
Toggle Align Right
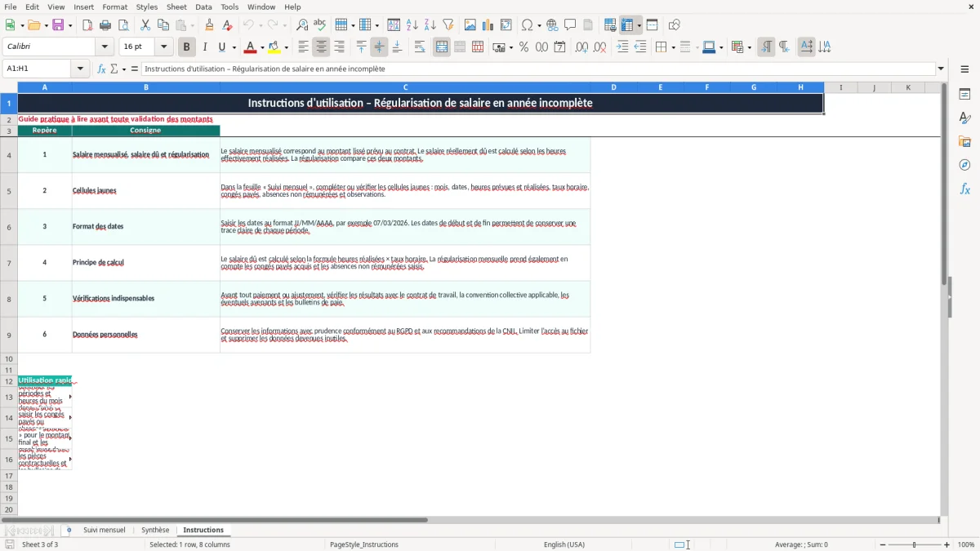339,47
